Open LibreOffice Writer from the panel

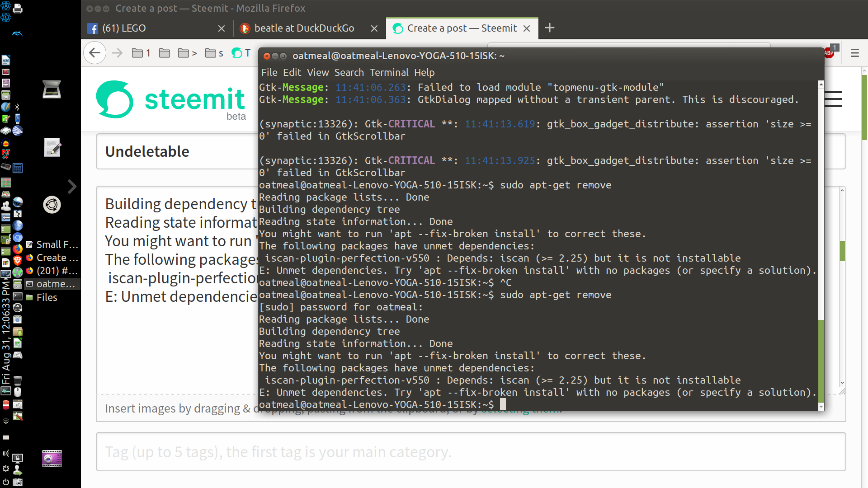click(6, 60)
